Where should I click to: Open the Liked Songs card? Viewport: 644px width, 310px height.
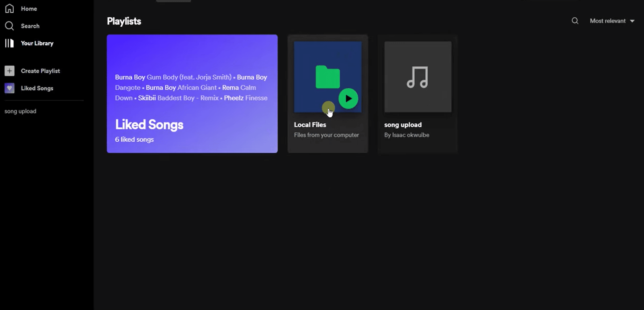(192, 93)
